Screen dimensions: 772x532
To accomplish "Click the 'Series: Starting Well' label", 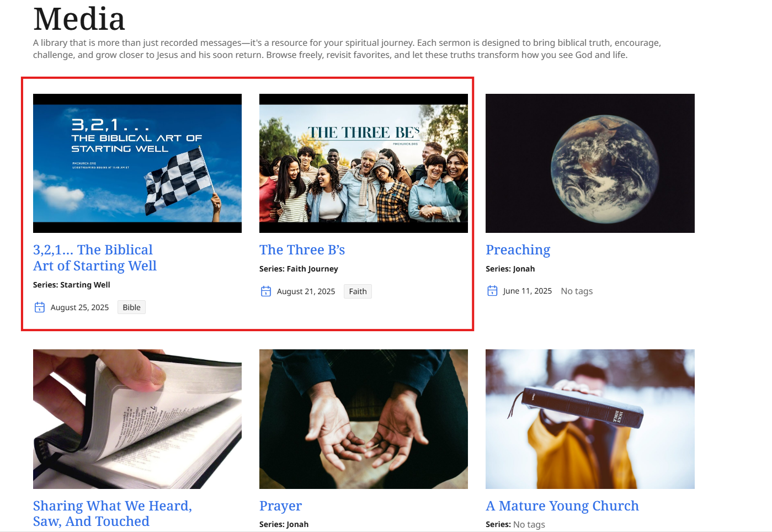I will coord(72,285).
